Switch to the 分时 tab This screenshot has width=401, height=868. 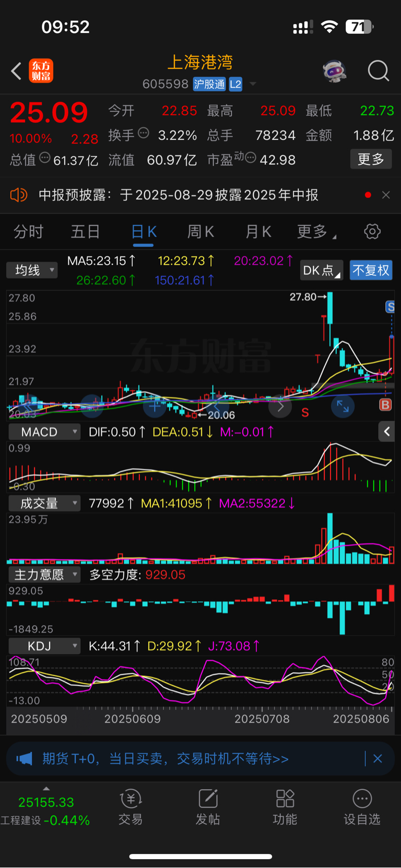pos(28,231)
